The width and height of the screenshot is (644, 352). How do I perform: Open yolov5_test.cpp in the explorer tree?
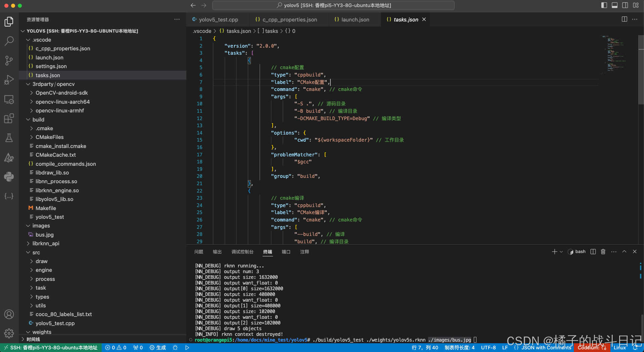(x=102, y=323)
